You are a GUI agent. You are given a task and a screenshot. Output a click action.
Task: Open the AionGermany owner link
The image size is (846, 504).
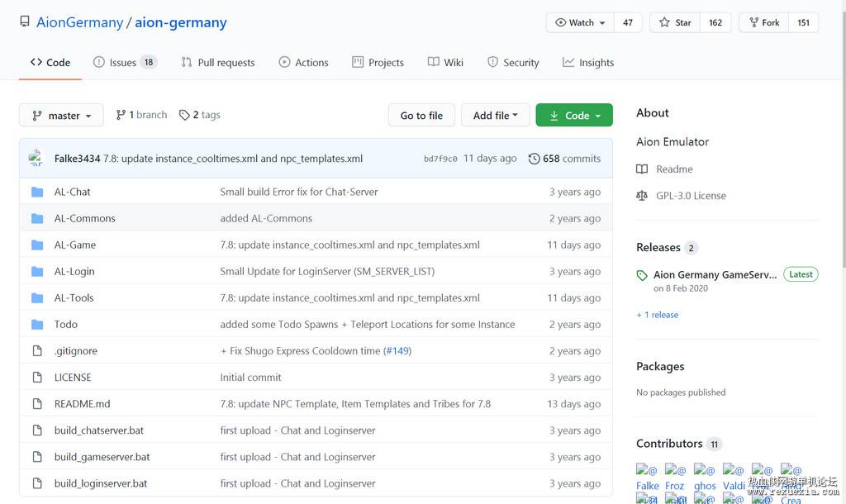[x=79, y=22]
